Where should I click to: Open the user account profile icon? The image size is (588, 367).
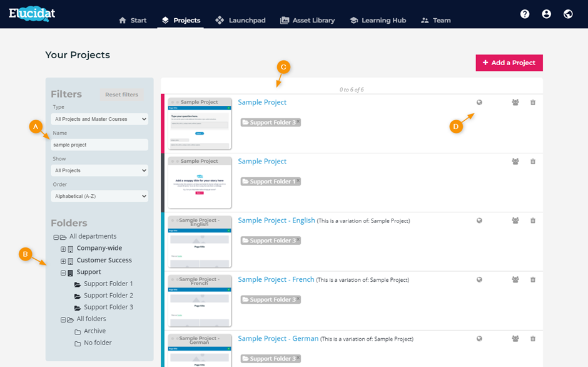point(546,14)
